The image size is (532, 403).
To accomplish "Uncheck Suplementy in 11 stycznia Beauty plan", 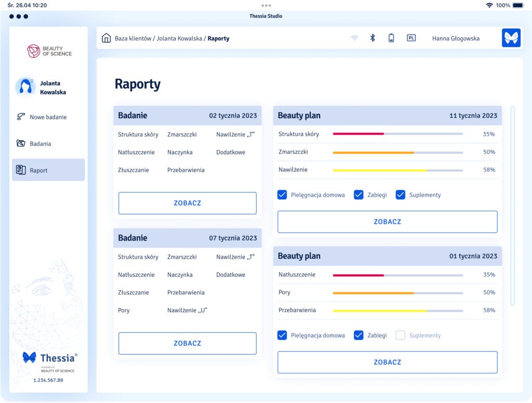I will [401, 195].
